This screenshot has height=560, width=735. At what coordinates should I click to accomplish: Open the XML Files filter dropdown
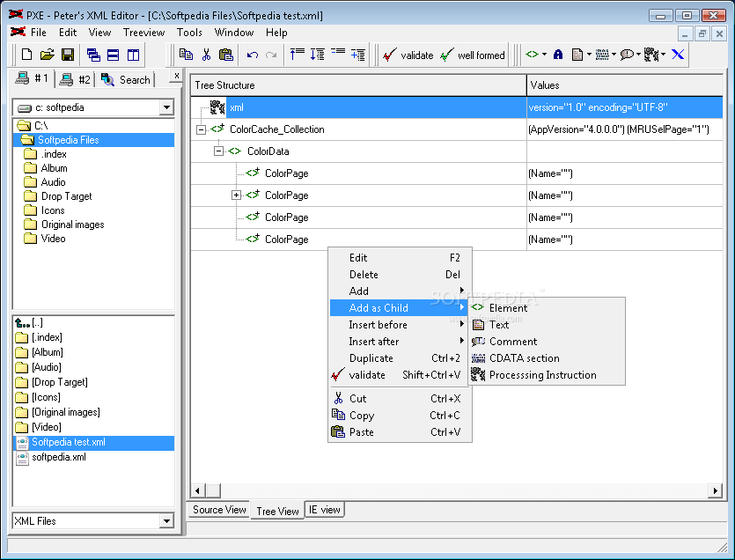point(166,520)
